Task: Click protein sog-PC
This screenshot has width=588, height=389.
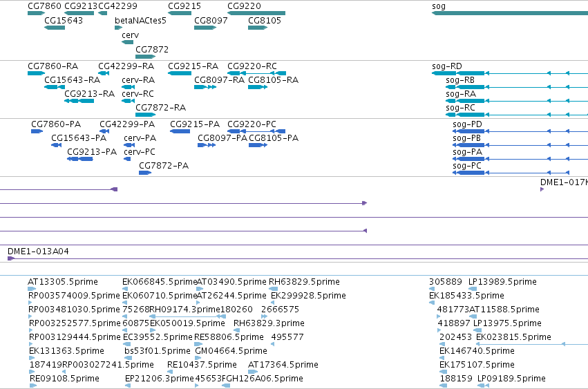Action: click(x=467, y=167)
